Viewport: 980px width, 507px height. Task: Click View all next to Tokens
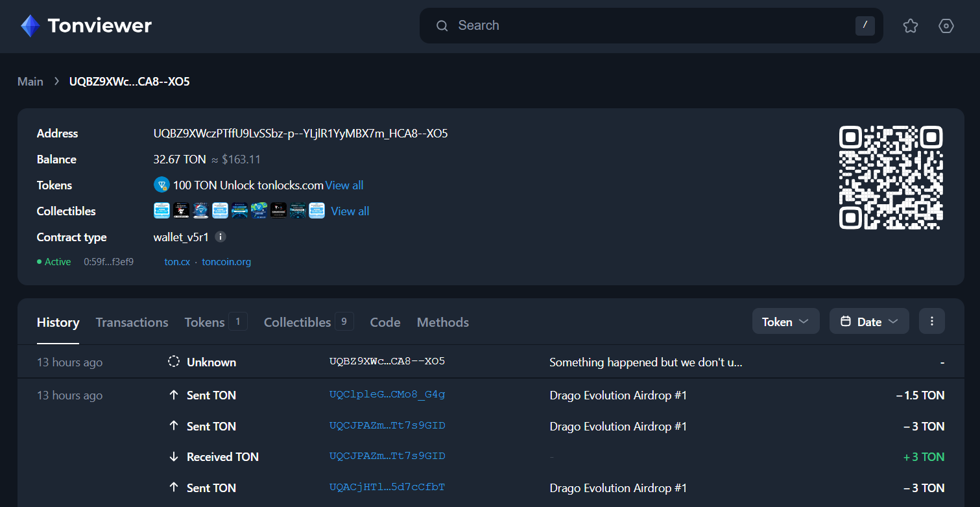[x=344, y=185]
